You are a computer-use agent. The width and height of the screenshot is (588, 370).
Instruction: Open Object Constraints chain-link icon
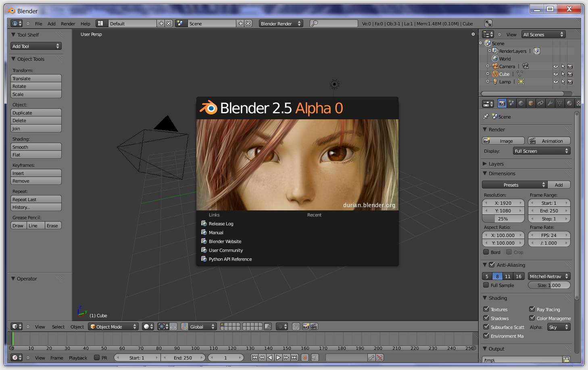point(540,103)
